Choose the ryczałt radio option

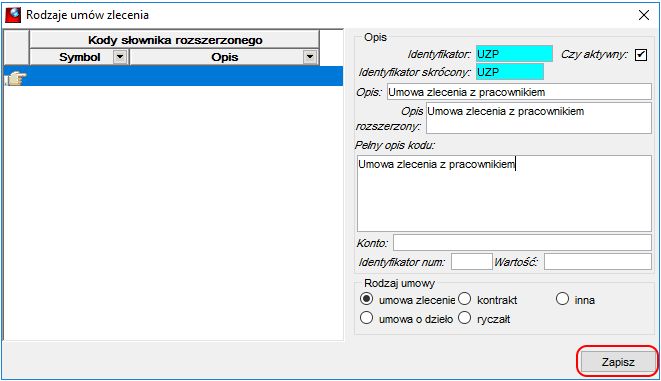click(465, 318)
